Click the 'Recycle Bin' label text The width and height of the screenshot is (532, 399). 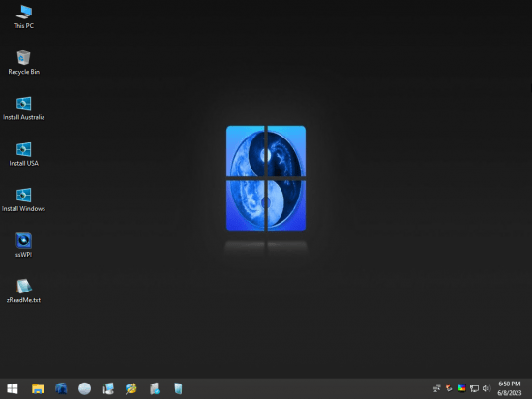tap(24, 72)
